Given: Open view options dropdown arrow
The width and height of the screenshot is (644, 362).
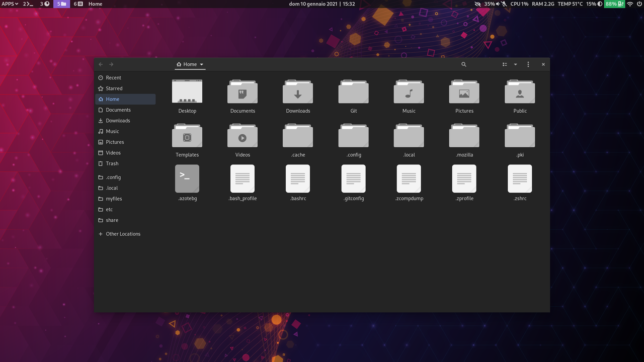Looking at the screenshot, I should 515,64.
